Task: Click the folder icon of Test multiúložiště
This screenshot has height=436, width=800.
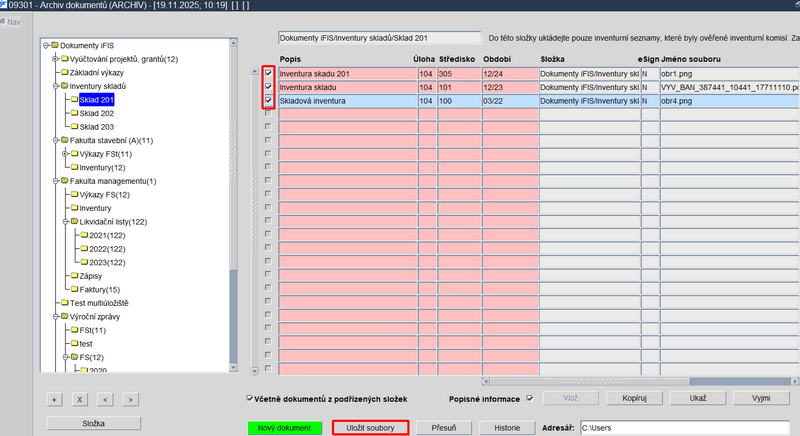Action: [x=65, y=302]
